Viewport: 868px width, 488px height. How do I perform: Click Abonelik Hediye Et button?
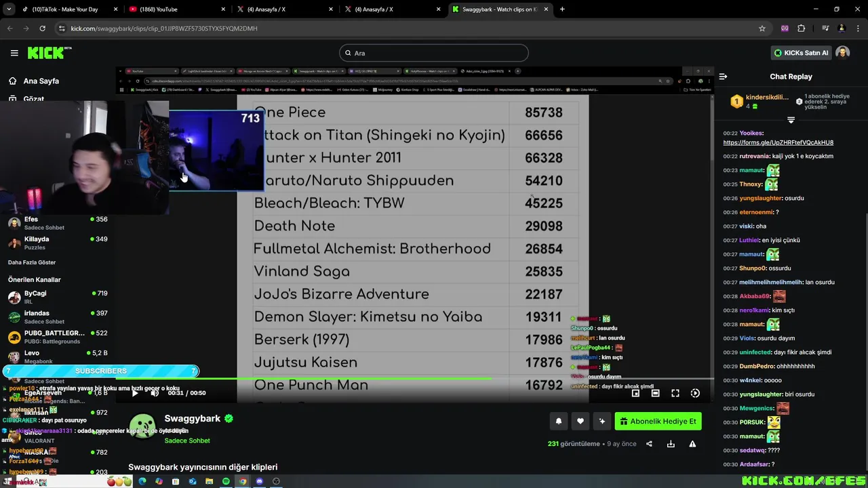coord(658,421)
